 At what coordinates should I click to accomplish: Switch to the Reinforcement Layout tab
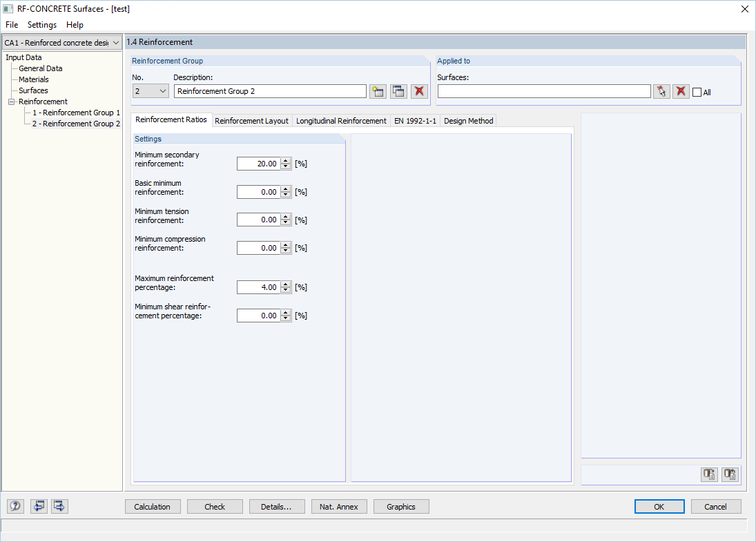click(252, 121)
